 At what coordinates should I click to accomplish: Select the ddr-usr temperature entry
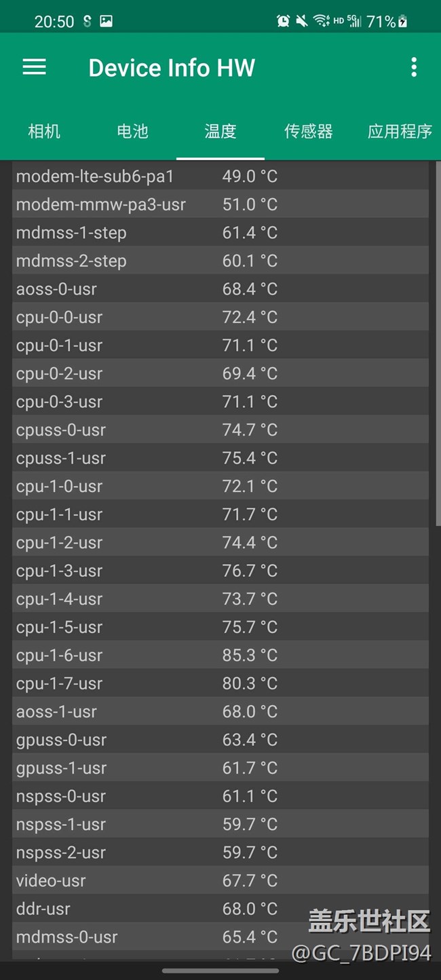(220, 909)
